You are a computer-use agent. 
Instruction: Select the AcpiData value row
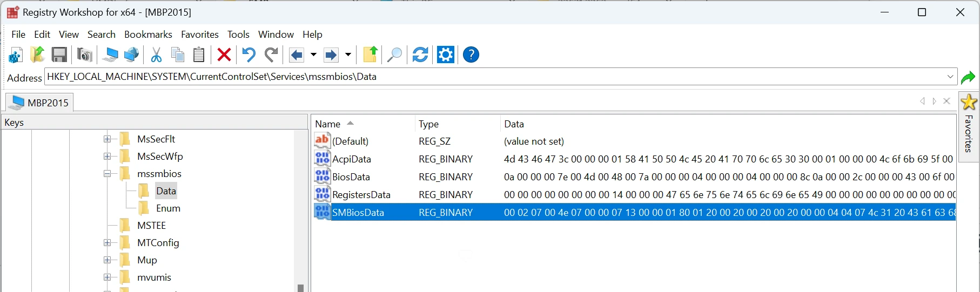pos(634,159)
